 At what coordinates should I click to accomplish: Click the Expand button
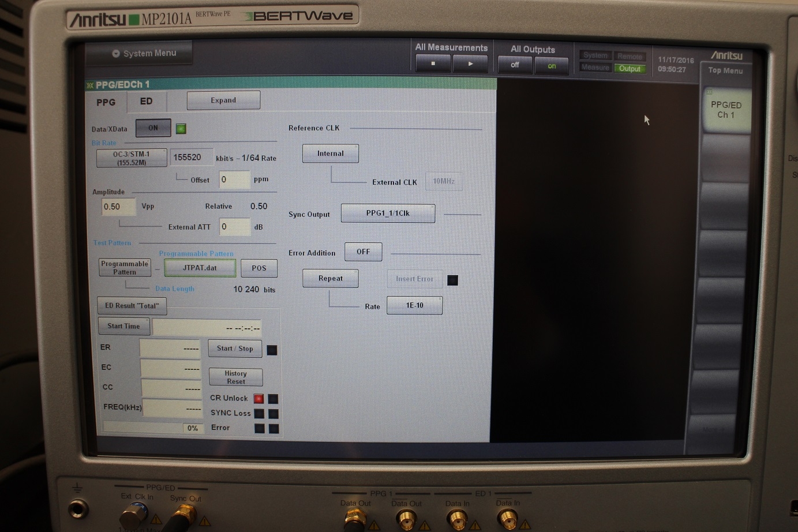223,100
